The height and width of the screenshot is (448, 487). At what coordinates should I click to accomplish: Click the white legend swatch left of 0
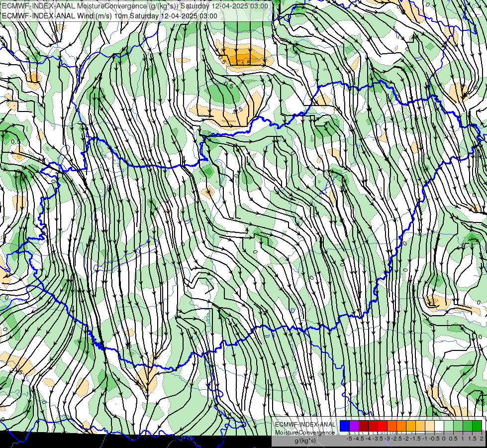439,426
